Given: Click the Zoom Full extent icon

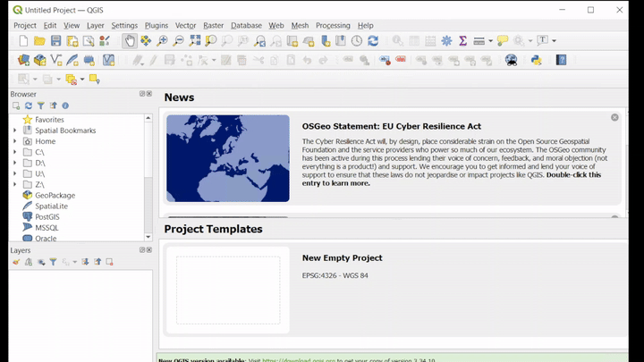Looking at the screenshot, I should 195,40.
